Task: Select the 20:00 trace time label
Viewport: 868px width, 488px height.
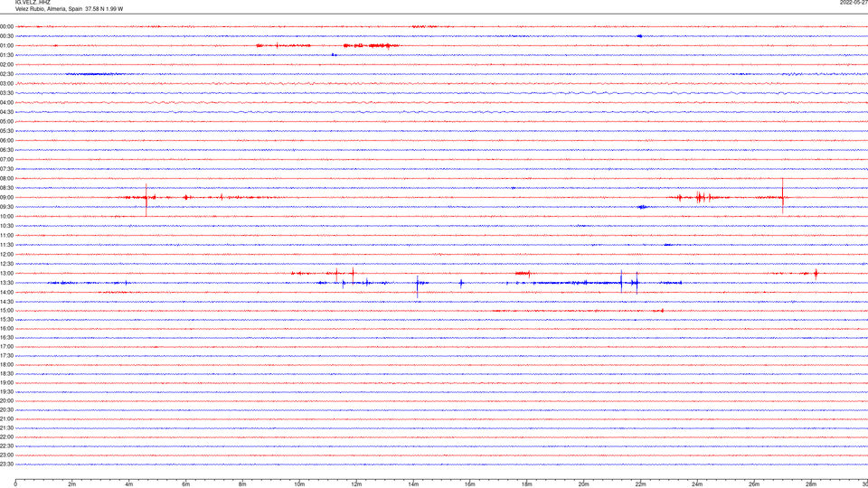Action: (6, 401)
